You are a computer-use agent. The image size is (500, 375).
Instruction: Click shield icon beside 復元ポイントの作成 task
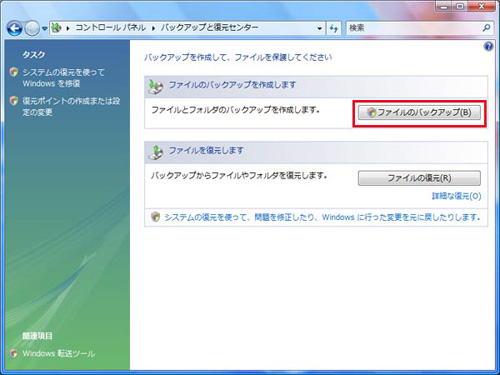(14, 101)
